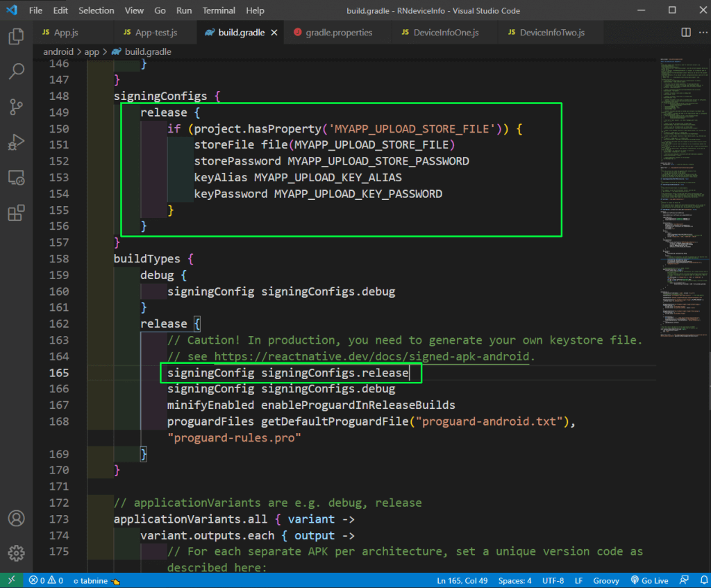Open the Terminal menu
711x588 pixels.
click(x=218, y=10)
